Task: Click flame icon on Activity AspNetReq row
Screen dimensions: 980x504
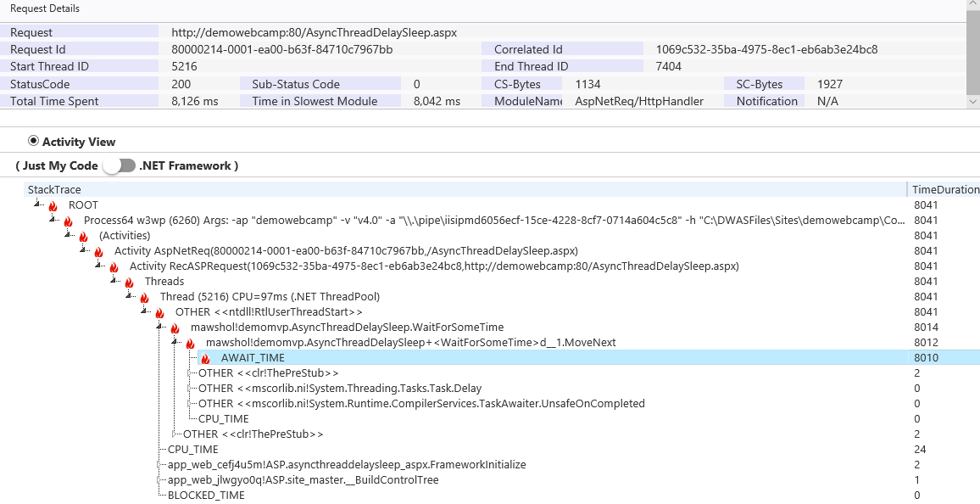Action: pyautogui.click(x=98, y=251)
